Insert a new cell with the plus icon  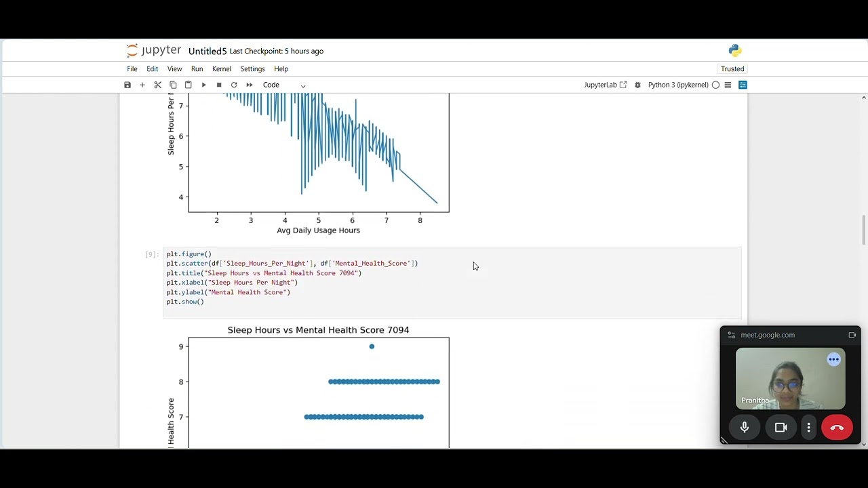[x=142, y=85]
